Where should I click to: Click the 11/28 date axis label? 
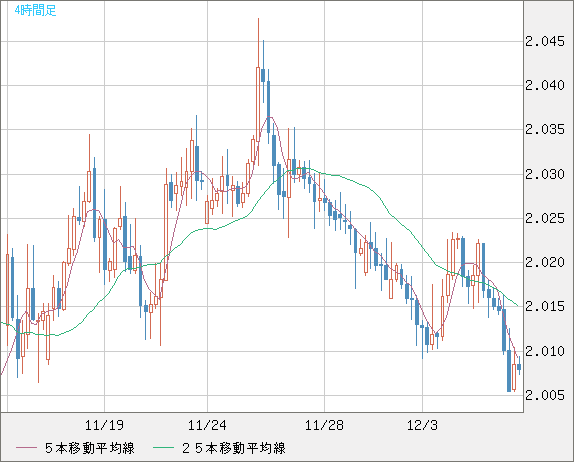tap(324, 425)
